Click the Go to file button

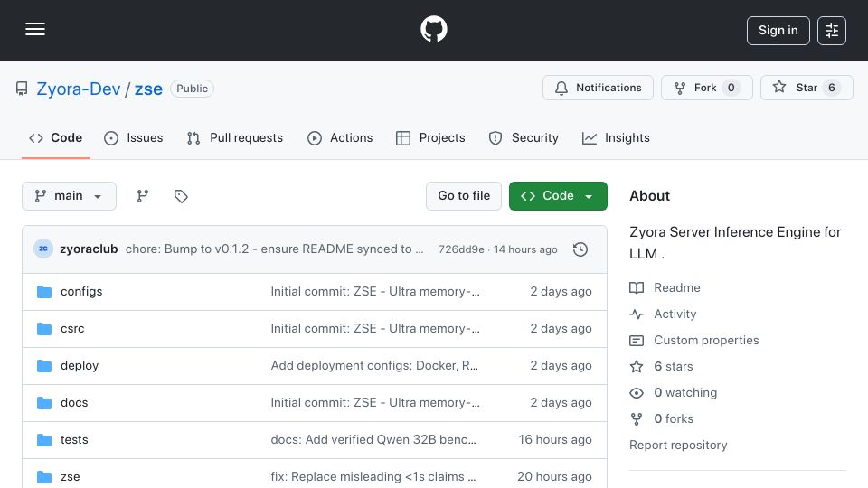pos(464,196)
